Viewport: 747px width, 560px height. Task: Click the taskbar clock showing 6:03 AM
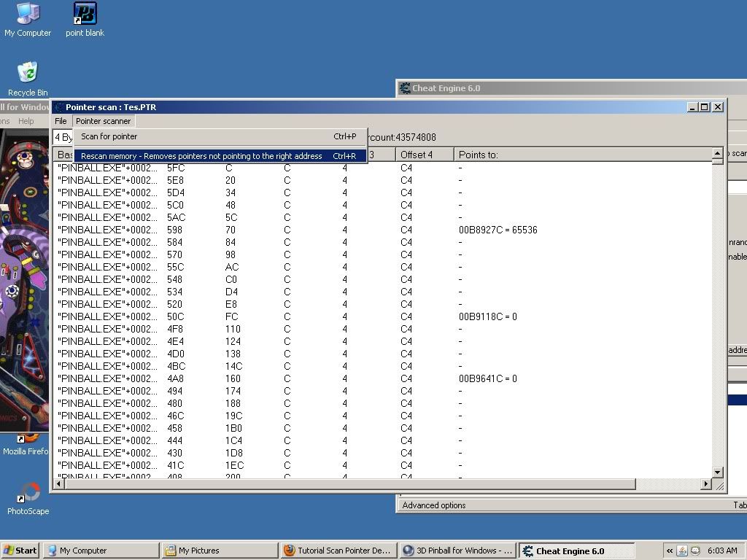tap(722, 551)
